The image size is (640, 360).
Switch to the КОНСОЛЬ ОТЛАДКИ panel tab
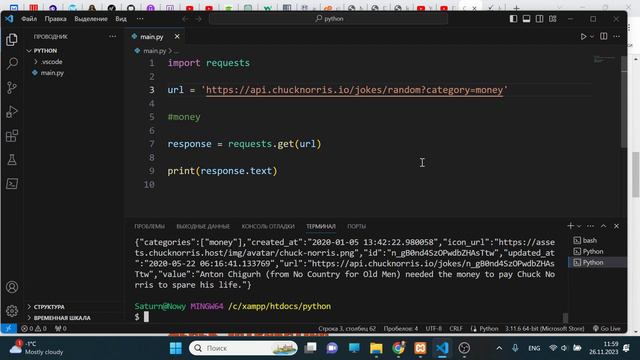pos(268,227)
